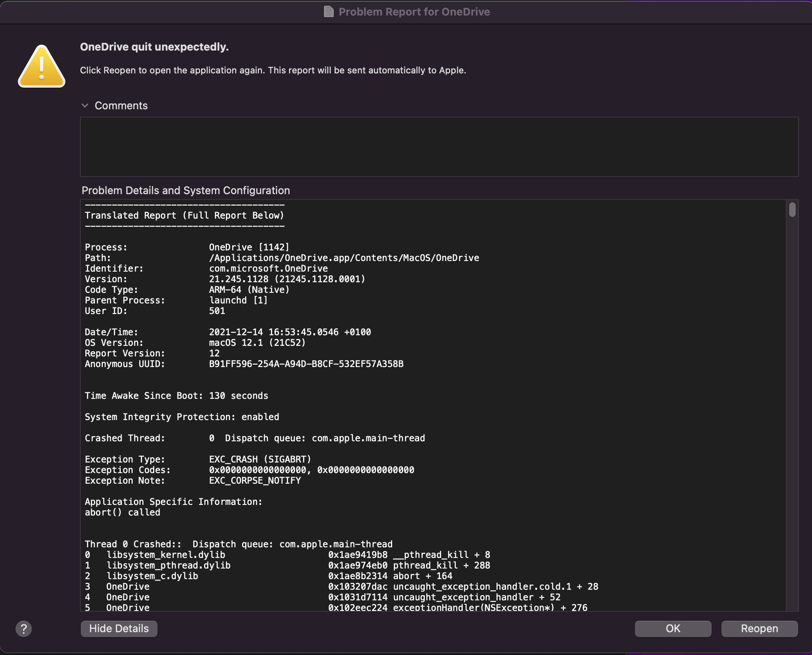Click the libsystem_kernel.dylib stack frame

tap(166, 555)
